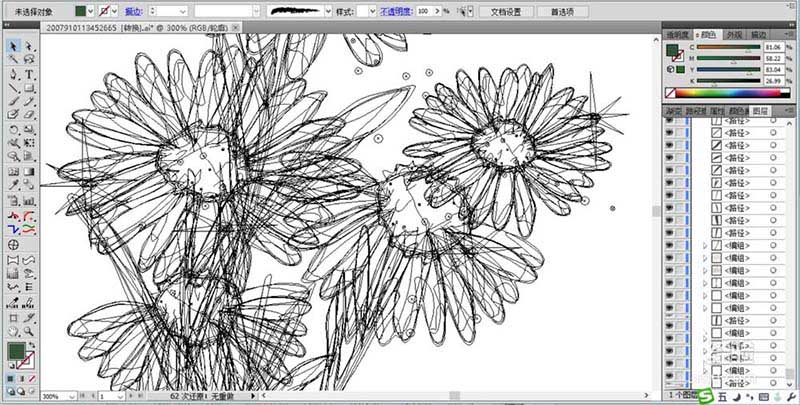Open the stroke weight dropdown next to 描边
This screenshot has height=405, width=800.
pos(183,11)
